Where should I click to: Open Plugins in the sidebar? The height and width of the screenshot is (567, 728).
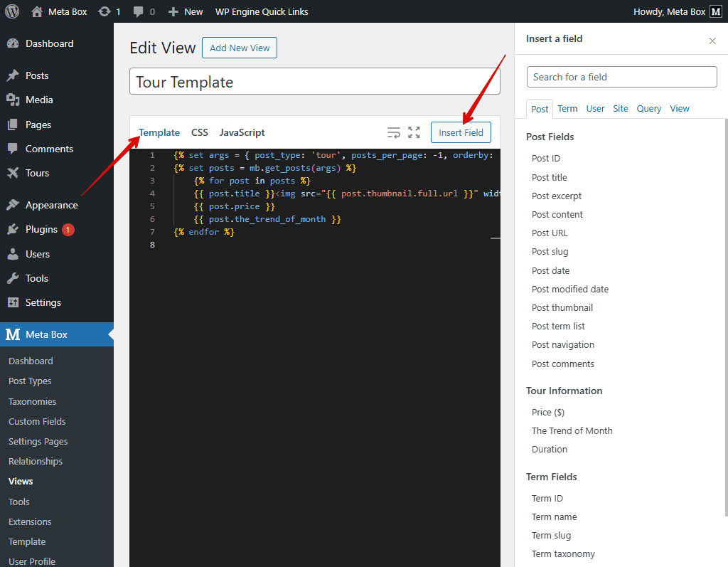[41, 229]
